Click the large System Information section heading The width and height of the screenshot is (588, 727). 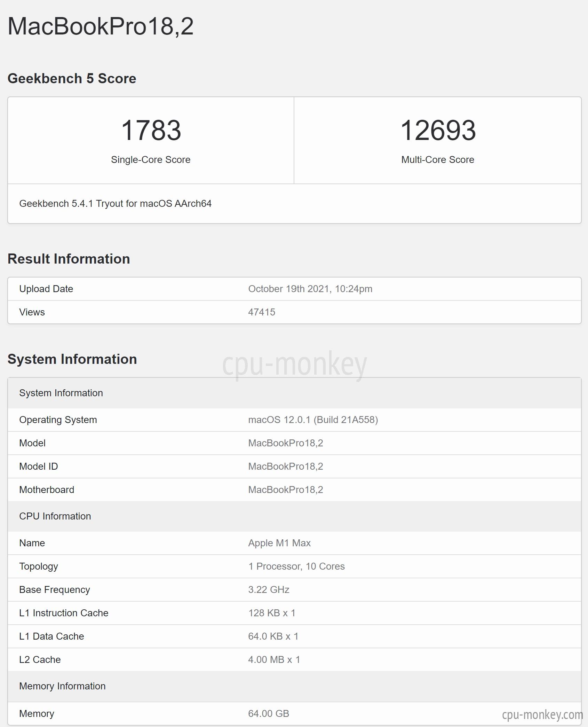click(72, 359)
